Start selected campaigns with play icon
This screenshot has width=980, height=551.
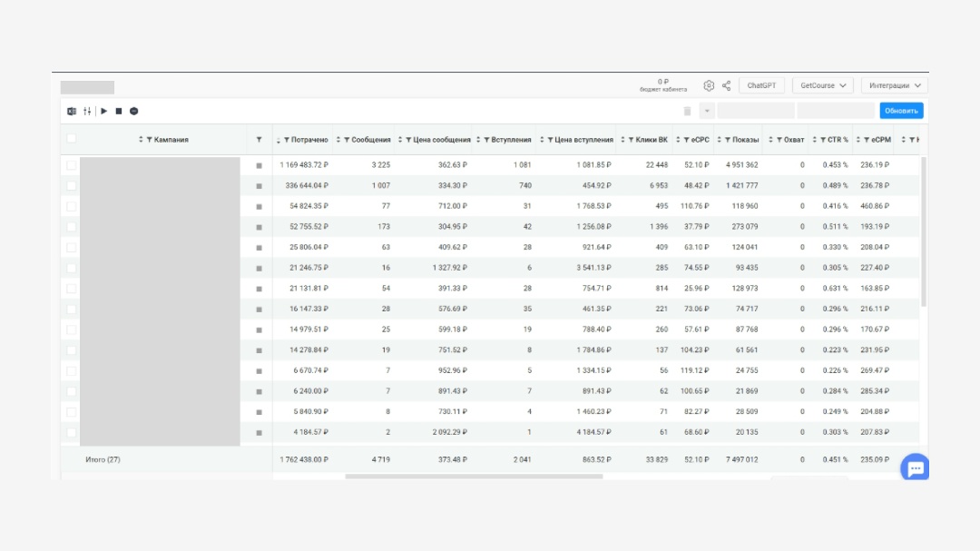click(104, 112)
